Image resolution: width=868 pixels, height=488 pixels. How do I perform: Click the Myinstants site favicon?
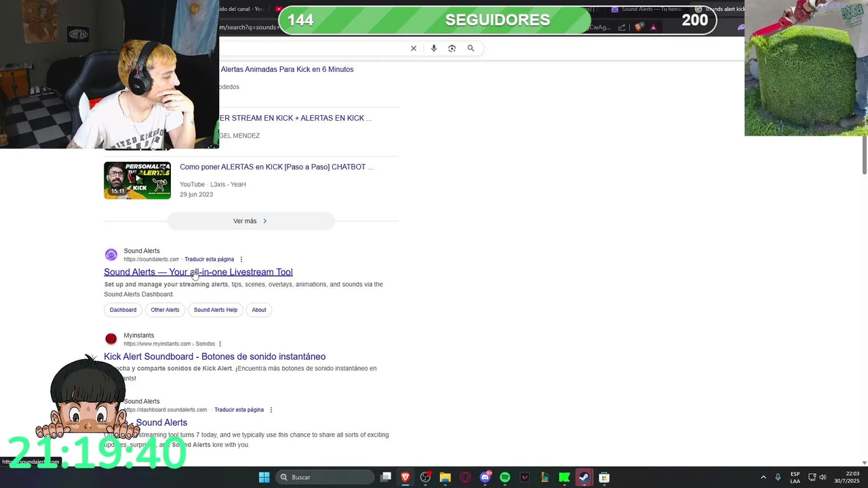point(111,339)
